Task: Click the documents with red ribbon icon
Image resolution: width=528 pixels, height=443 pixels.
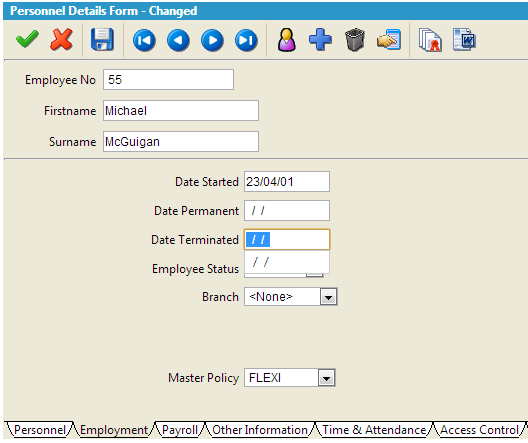Action: coord(430,40)
